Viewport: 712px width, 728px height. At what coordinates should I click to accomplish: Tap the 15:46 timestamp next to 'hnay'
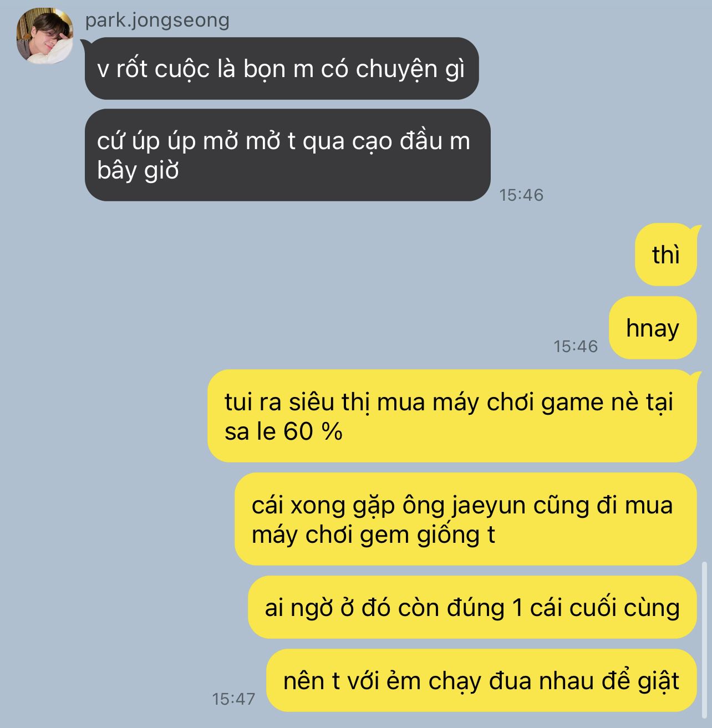pyautogui.click(x=576, y=347)
